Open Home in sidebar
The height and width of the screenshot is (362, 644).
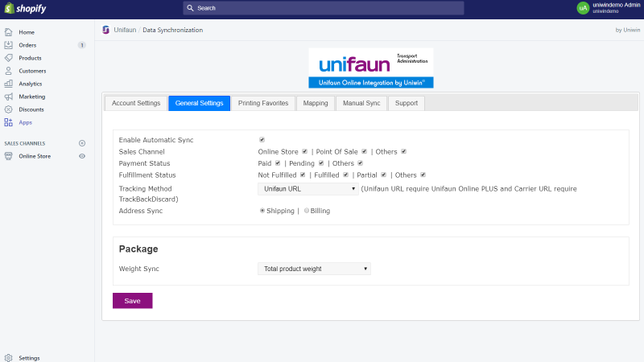click(27, 32)
